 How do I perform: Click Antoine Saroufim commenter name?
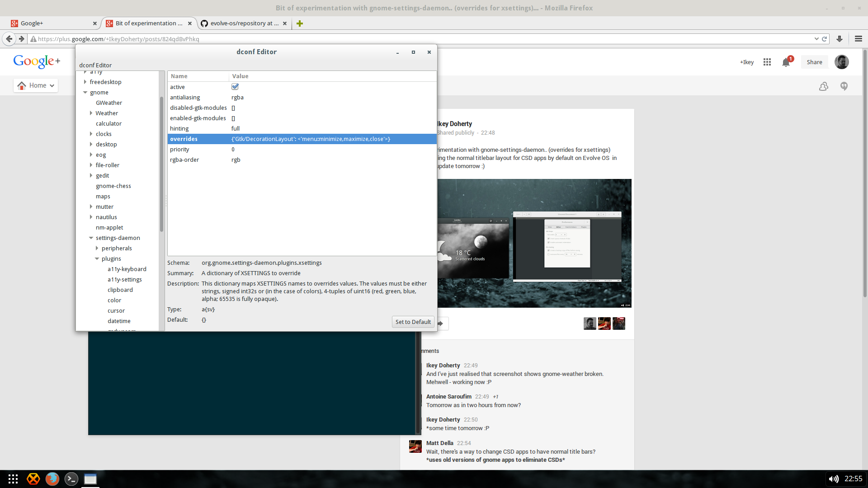pyautogui.click(x=448, y=397)
